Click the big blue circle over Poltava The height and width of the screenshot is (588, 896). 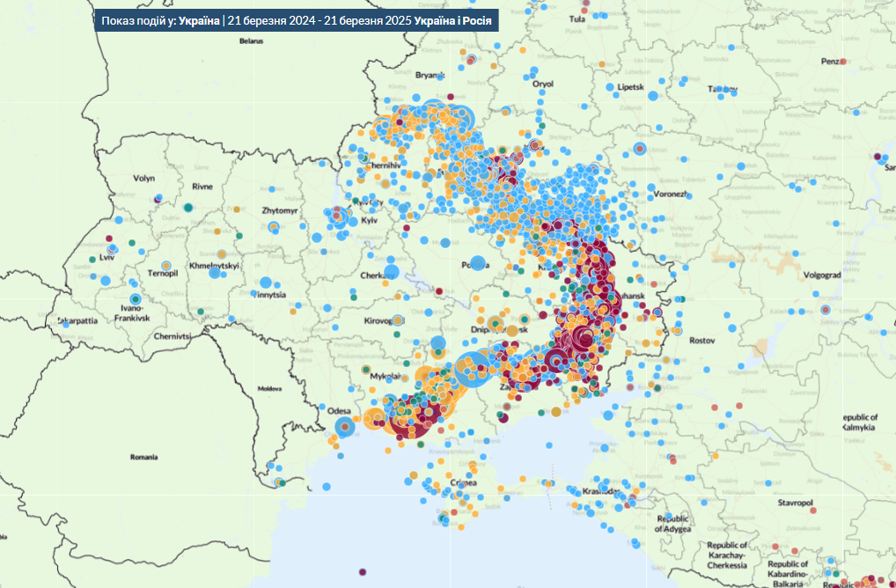point(476,263)
